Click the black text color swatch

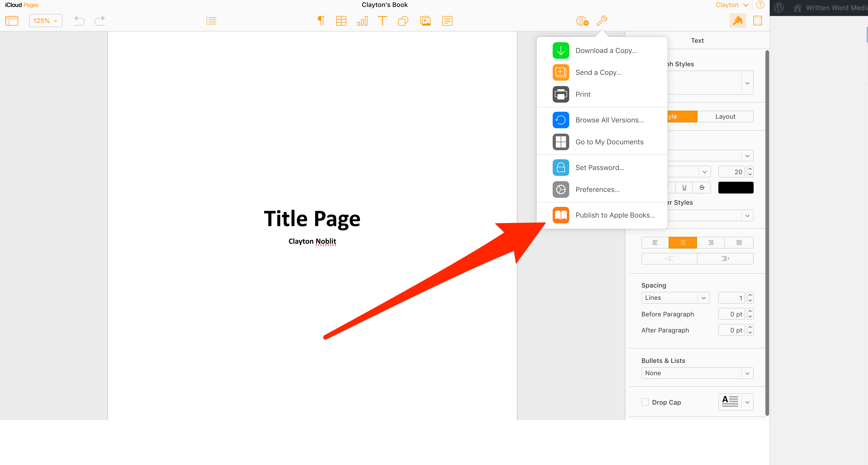click(x=735, y=188)
